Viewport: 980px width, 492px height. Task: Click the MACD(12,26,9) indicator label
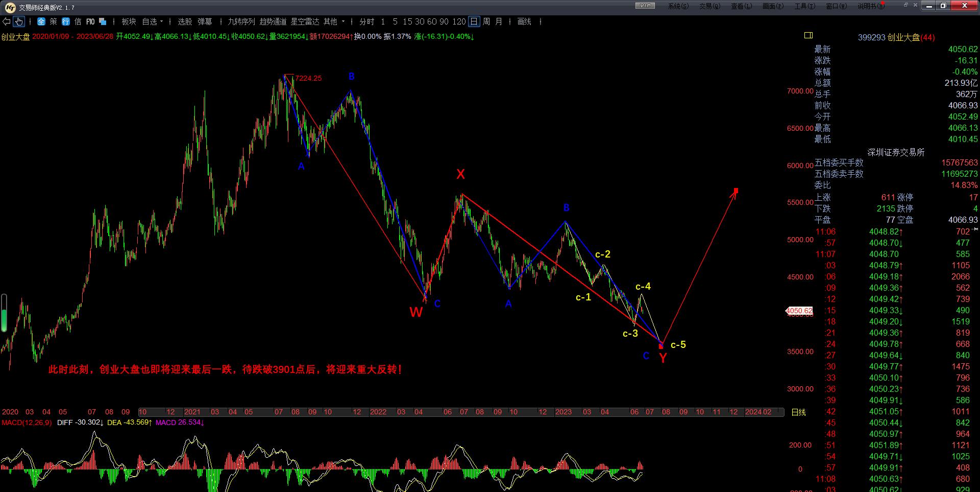[27, 423]
